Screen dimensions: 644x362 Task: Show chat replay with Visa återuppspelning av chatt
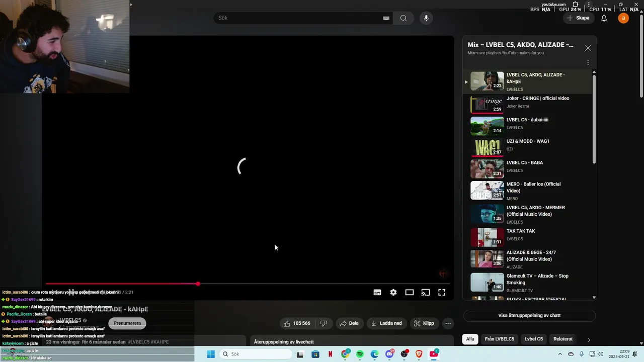point(529,316)
